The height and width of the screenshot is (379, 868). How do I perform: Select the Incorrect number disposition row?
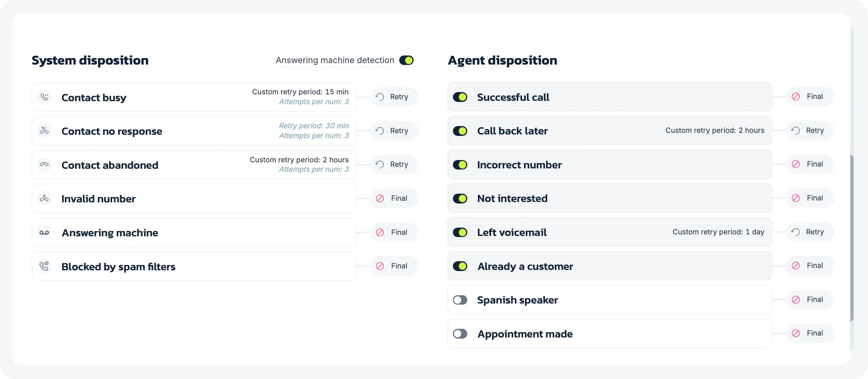point(609,165)
